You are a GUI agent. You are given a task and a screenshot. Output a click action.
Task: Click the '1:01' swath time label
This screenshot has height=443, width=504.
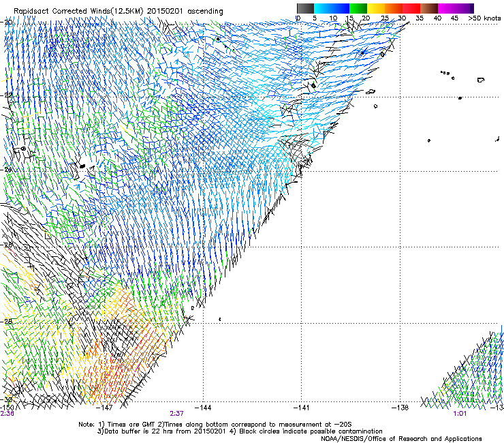pos(460,414)
